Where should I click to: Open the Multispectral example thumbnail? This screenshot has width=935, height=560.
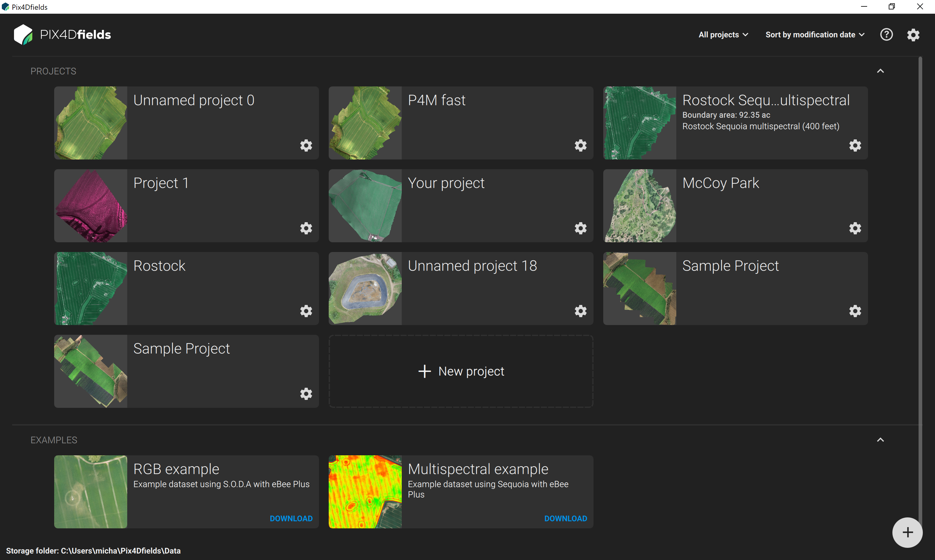click(x=365, y=492)
